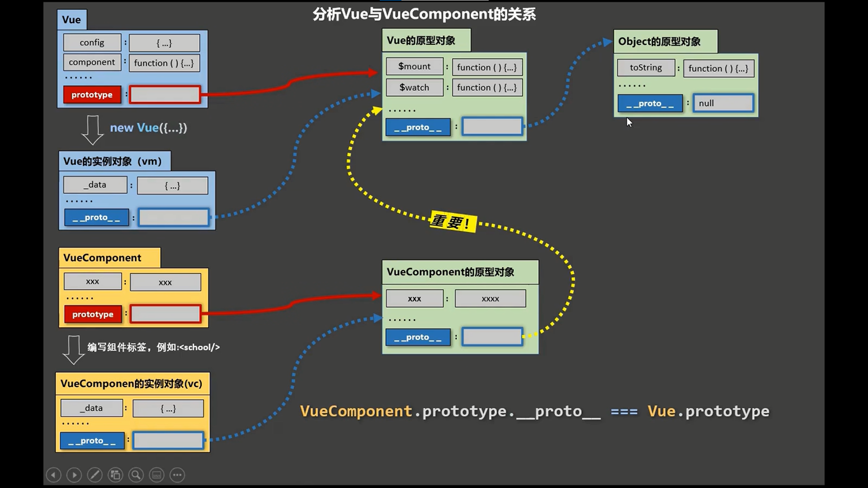868x488 pixels.
Task: Click 'Vue.prototype' at formula end
Action: [x=708, y=411]
